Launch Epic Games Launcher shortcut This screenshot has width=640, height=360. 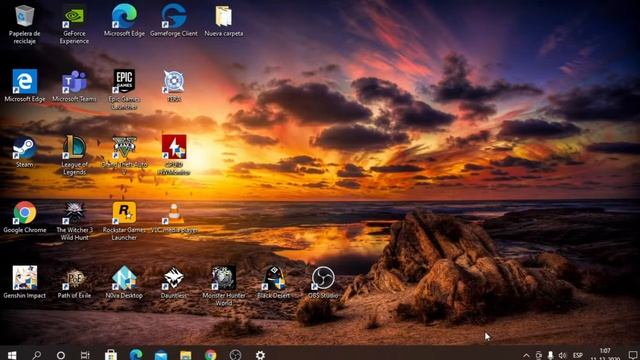coord(124,89)
